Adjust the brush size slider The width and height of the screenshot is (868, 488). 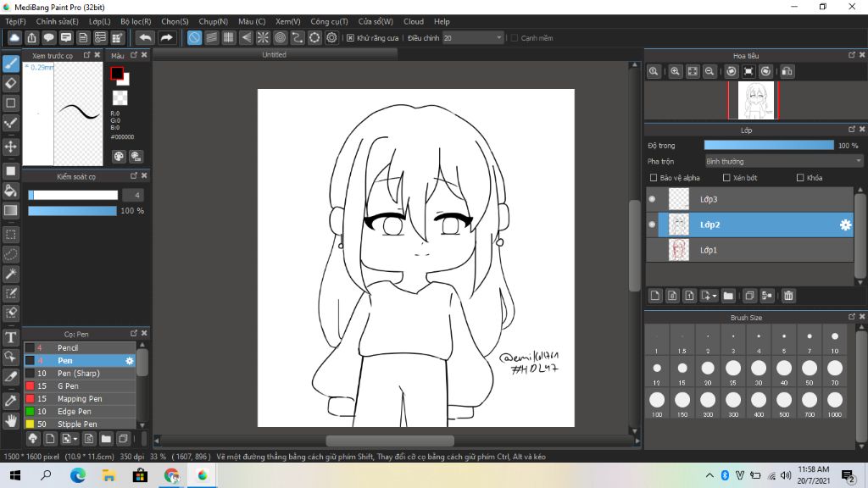tap(73, 195)
